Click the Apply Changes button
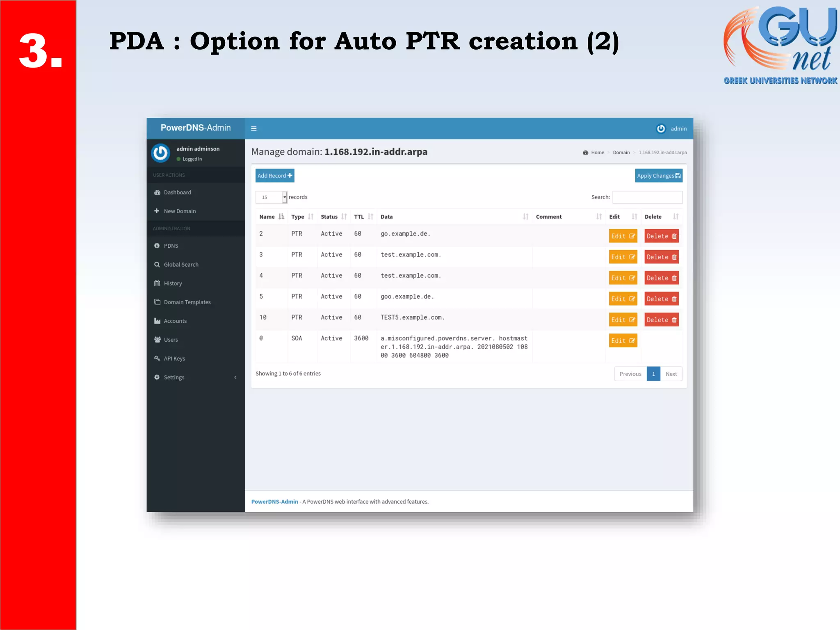This screenshot has height=630, width=840. (659, 176)
